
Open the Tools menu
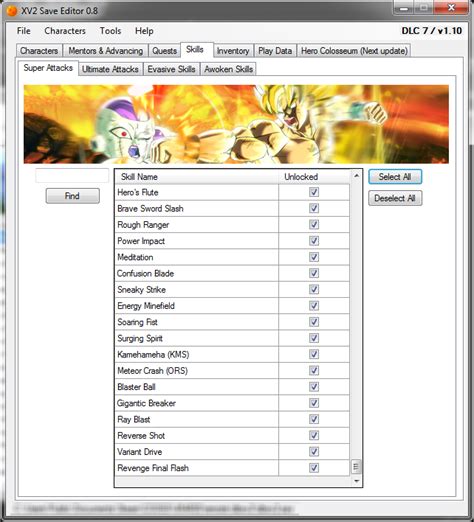(110, 31)
